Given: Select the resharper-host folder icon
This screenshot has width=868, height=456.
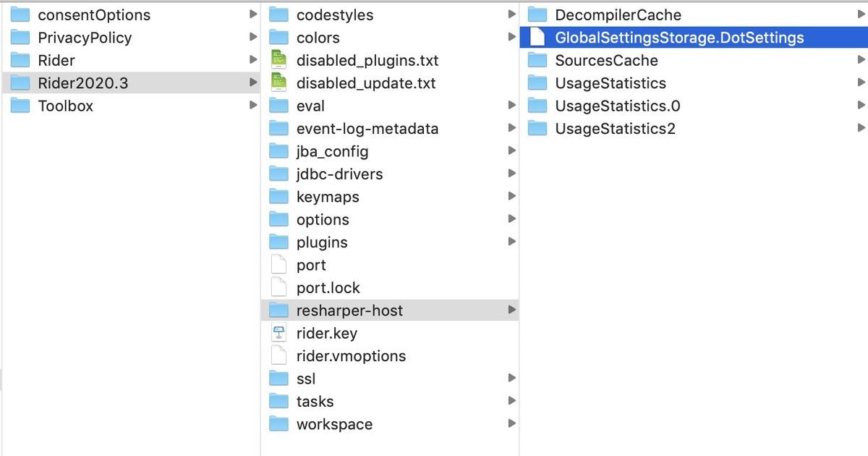Looking at the screenshot, I should 278,311.
